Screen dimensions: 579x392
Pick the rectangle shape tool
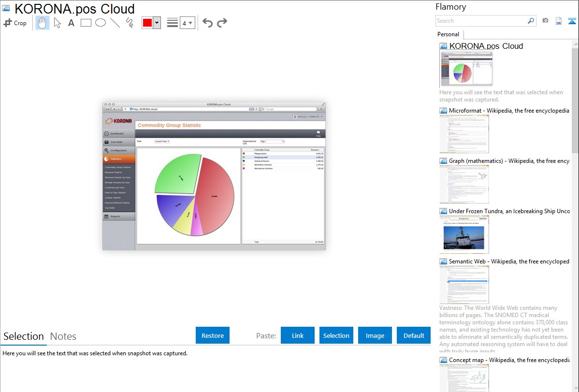[x=86, y=23]
